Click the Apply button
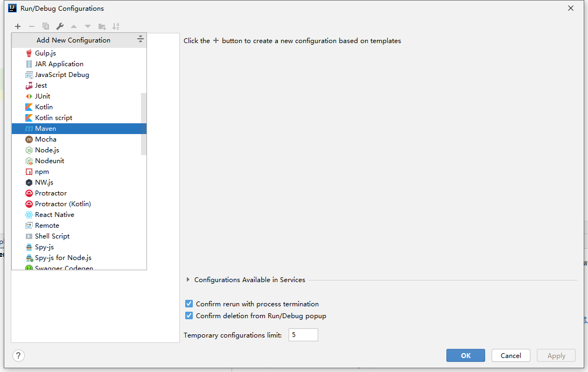The image size is (588, 372). pyautogui.click(x=556, y=355)
